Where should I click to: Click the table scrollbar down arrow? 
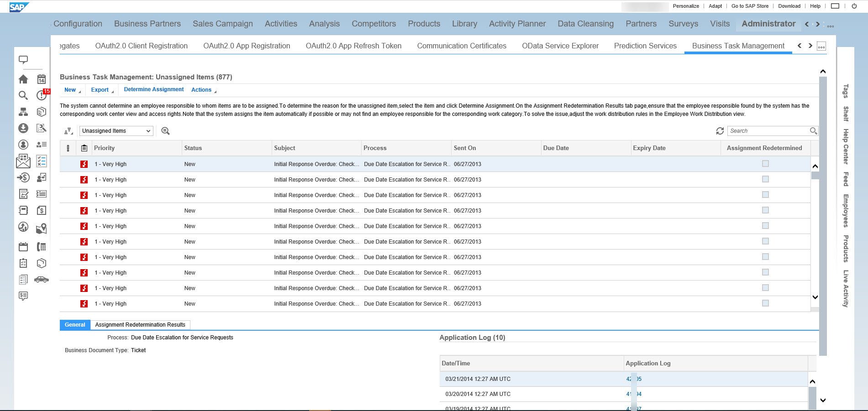pyautogui.click(x=815, y=297)
